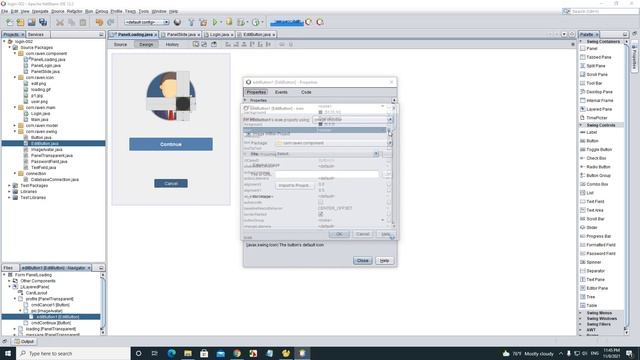Click Close button in Properties dialog
The height and width of the screenshot is (360, 640).
point(362,260)
